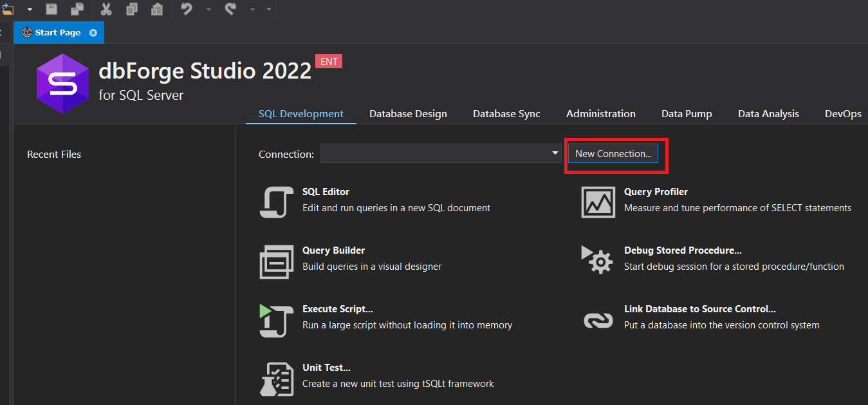The image size is (868, 405).
Task: Click 'Put a database into the version control' text
Action: pos(722,325)
